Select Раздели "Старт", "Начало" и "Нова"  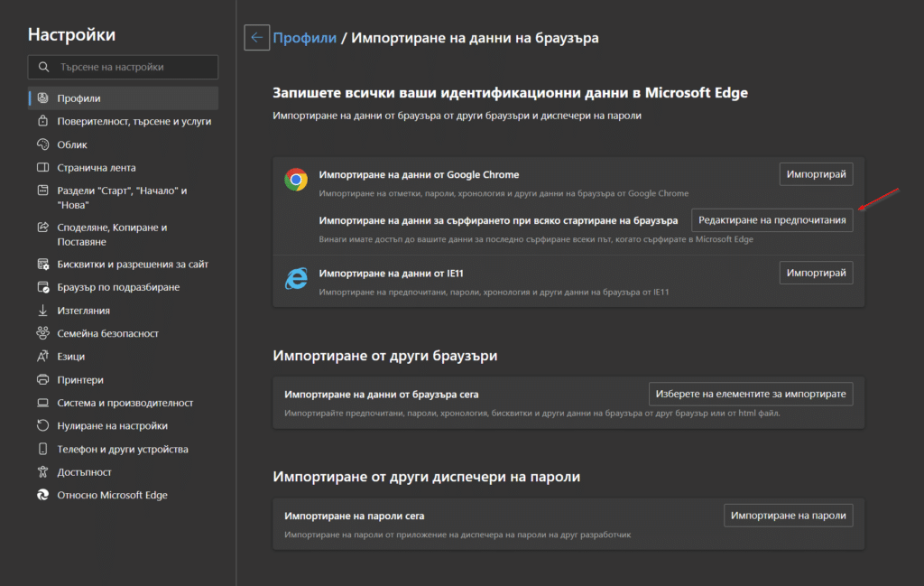click(123, 198)
